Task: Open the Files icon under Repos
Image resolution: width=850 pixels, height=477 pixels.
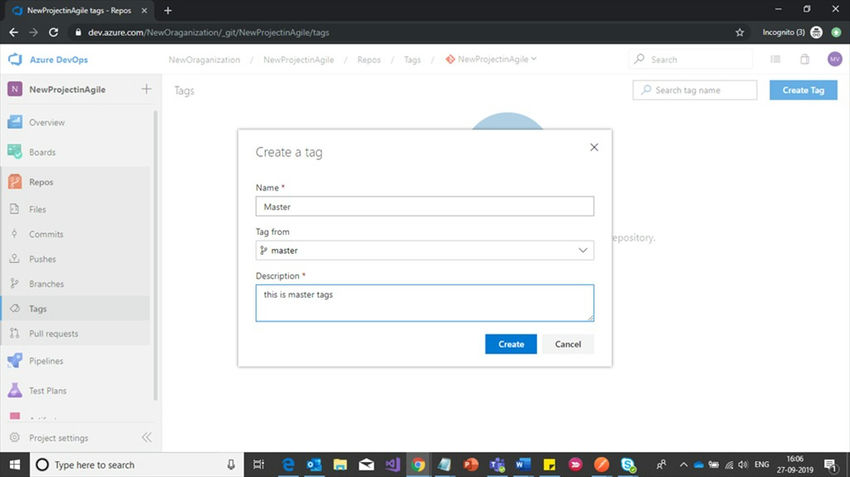Action: 15,209
